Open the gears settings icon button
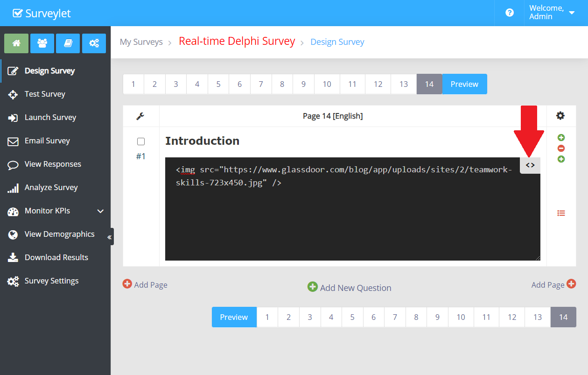588x375 pixels. tap(94, 43)
